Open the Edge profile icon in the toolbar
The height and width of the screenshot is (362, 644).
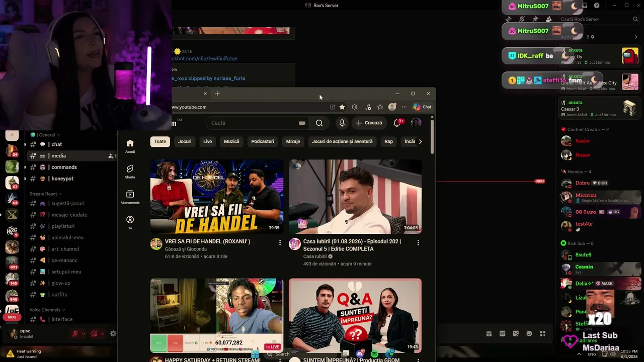392,107
